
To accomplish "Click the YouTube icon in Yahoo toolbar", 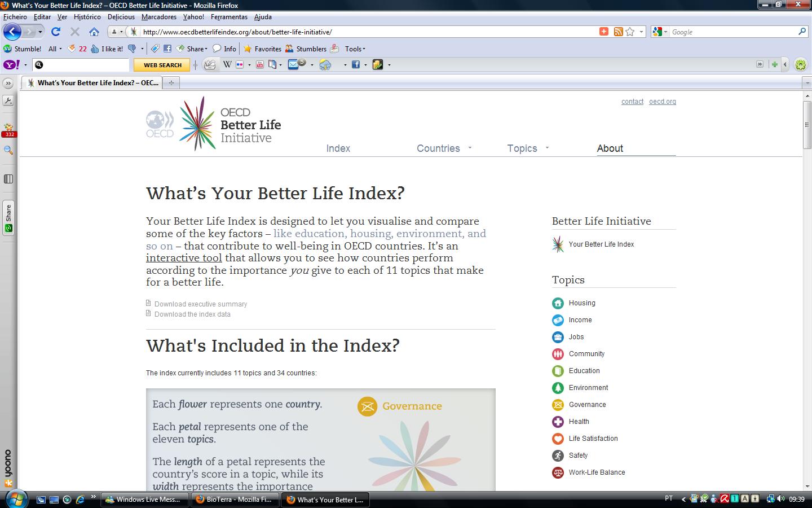I will pyautogui.click(x=260, y=65).
